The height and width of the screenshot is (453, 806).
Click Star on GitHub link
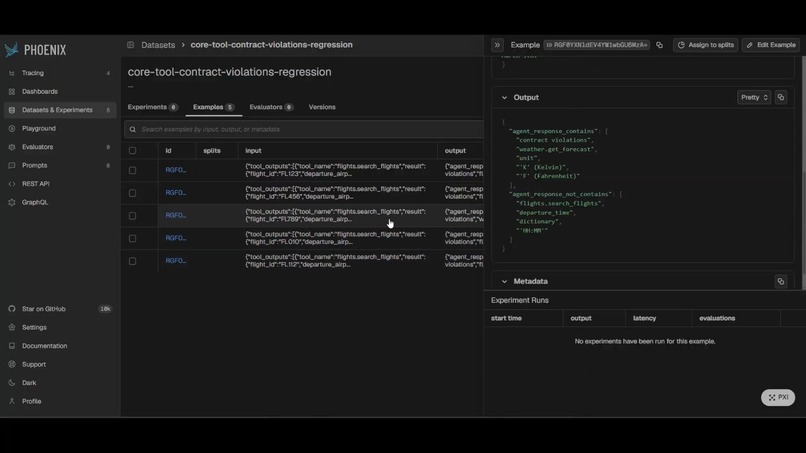tap(44, 309)
